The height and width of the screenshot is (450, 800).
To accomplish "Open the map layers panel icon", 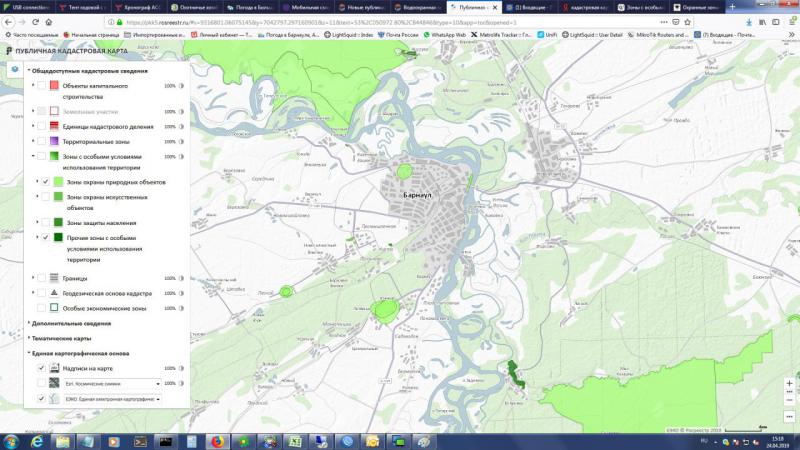I will [x=15, y=69].
